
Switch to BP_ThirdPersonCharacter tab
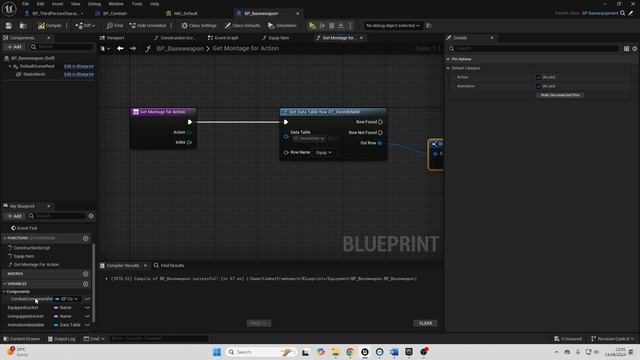pos(54,13)
